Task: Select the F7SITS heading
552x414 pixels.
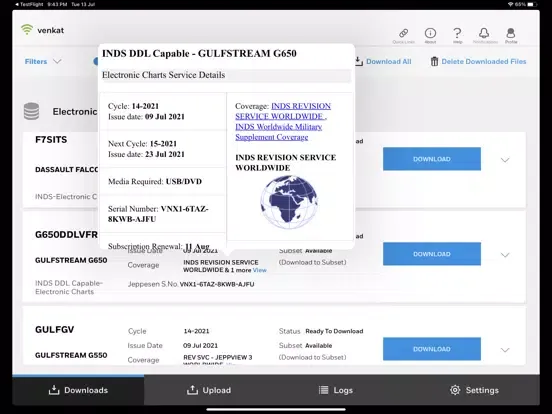Action: click(51, 140)
